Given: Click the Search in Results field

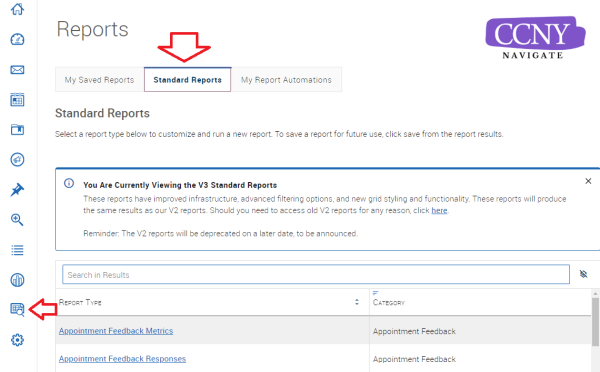Looking at the screenshot, I should 316,274.
